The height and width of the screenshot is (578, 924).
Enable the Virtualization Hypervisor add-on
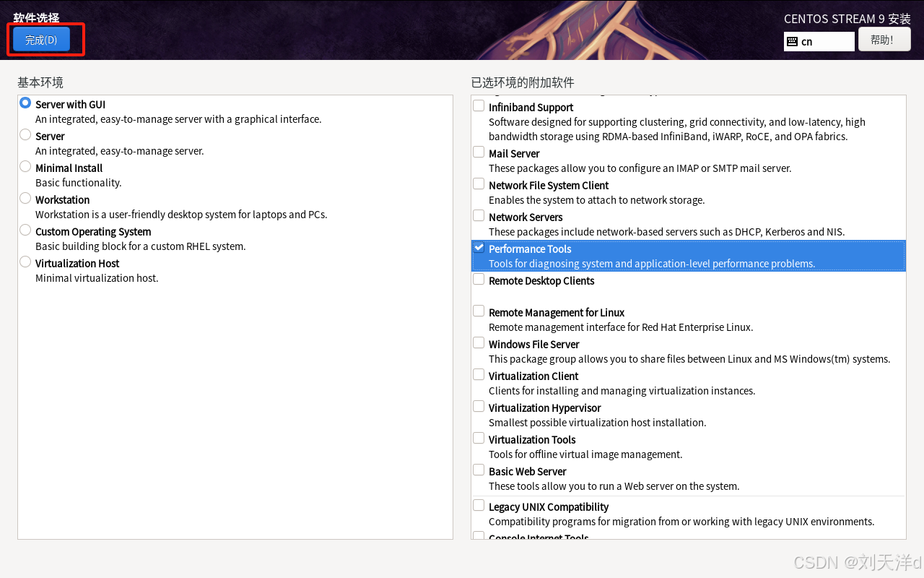click(x=479, y=407)
